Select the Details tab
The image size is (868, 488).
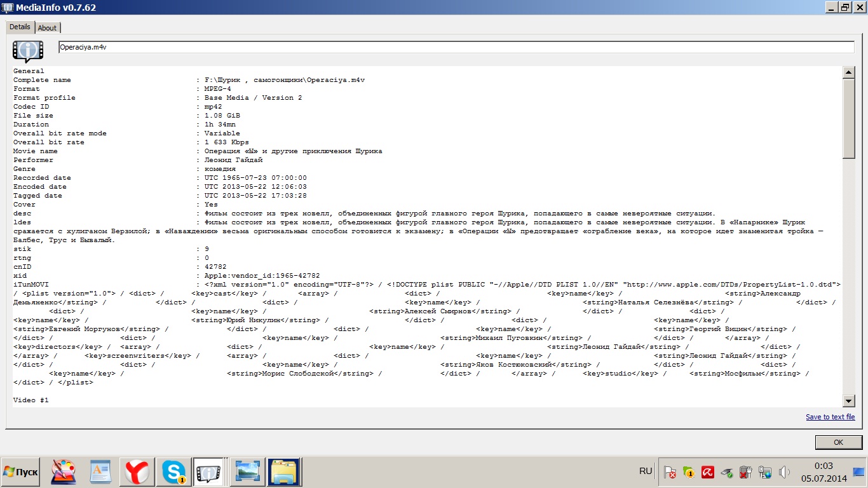pyautogui.click(x=20, y=27)
